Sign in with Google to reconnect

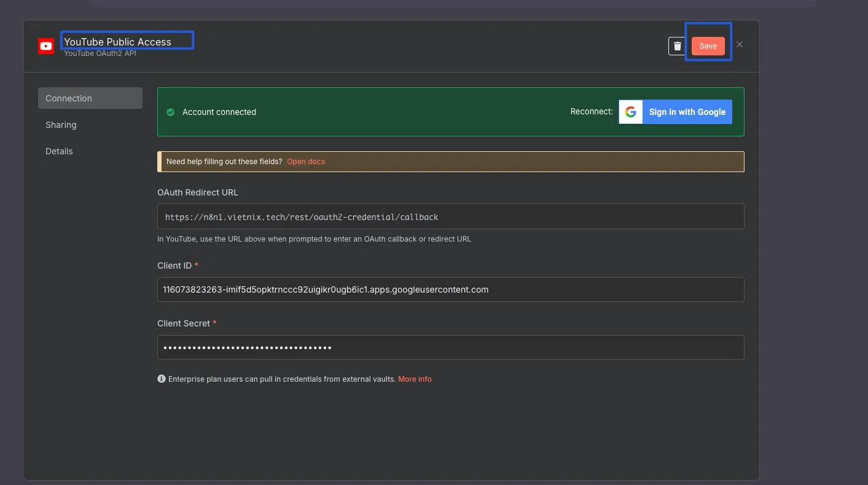point(675,112)
